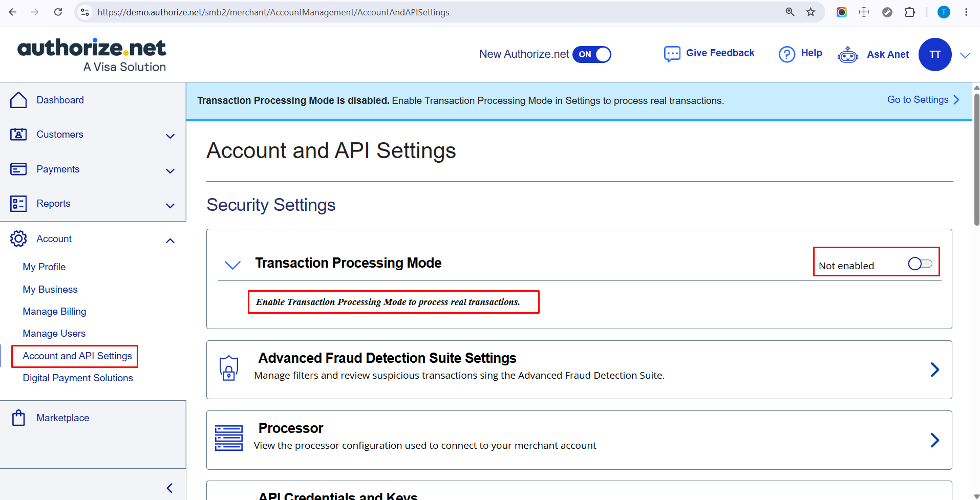Screen dimensions: 980x500
Task: Click the authorize.net logo
Action: [92, 55]
